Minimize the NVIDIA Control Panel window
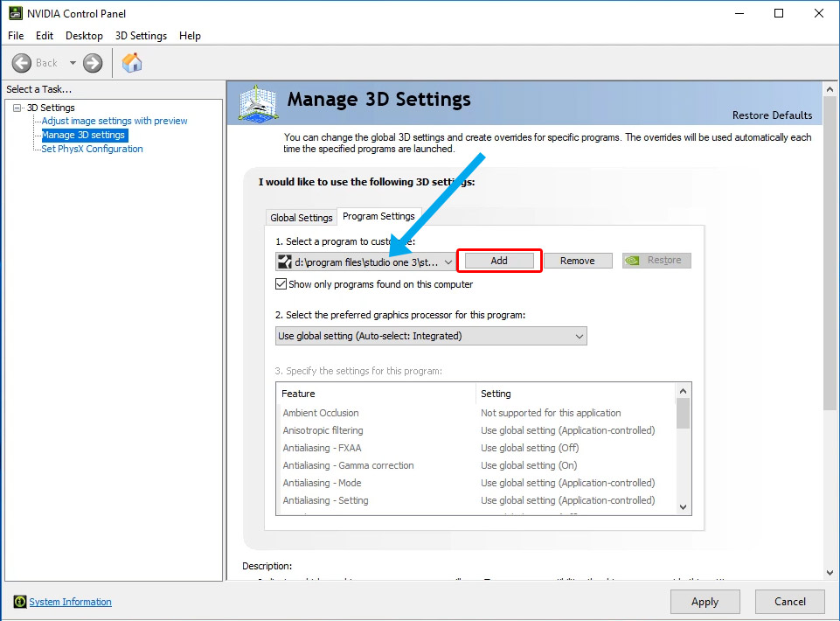Viewport: 840px width, 621px height. [x=739, y=13]
